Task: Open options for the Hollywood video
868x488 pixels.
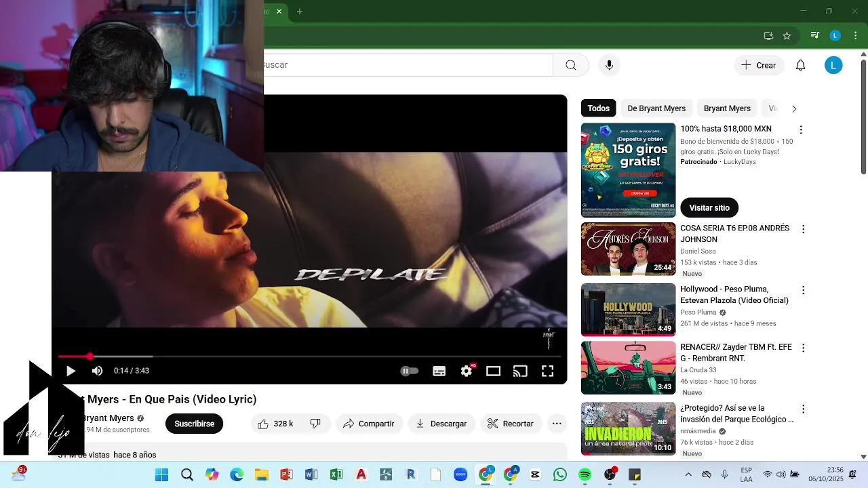Action: point(804,290)
